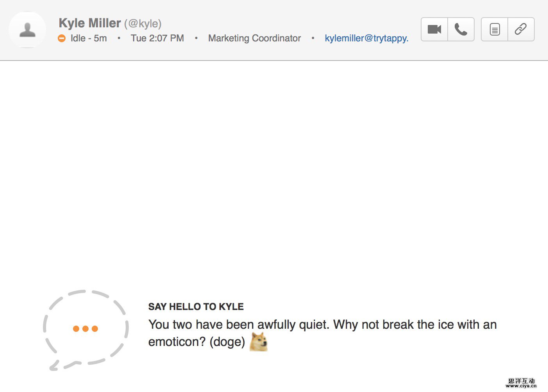Viewport: 548px width, 392px height.
Task: Select the Kyle Miller chat header
Action: tap(89, 23)
